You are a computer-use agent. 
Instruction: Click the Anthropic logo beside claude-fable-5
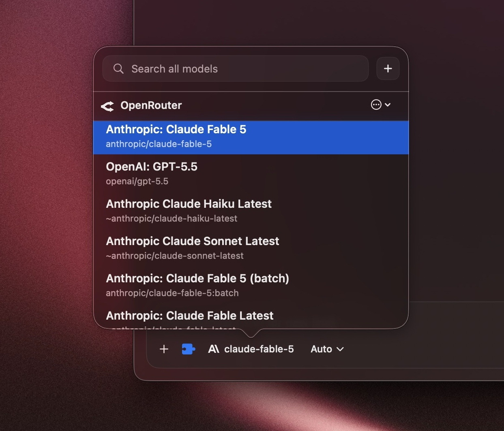(x=214, y=349)
